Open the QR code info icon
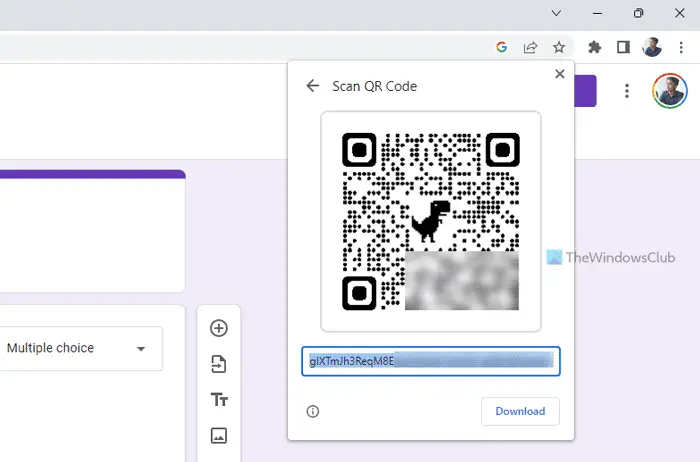The height and width of the screenshot is (462, 700). point(312,411)
